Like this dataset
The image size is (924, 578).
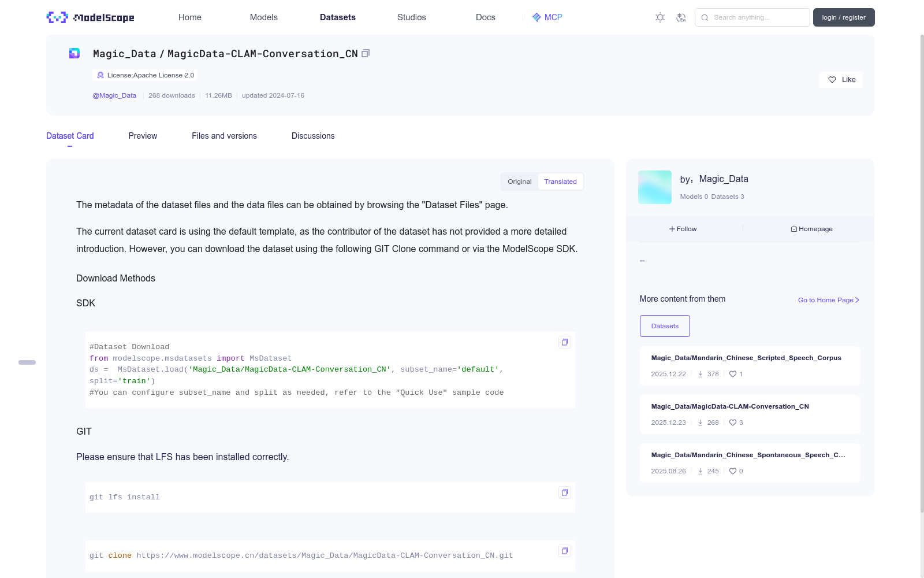pos(841,80)
